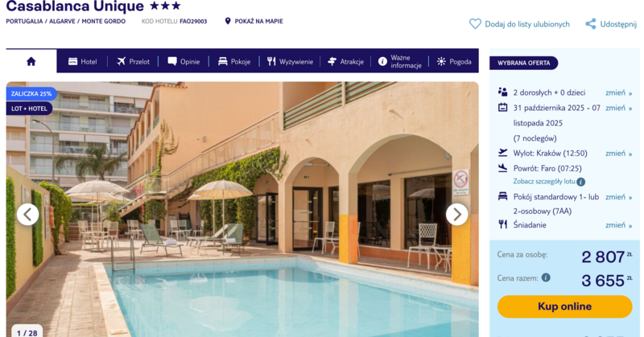
Task: Click the map pin icon
Action: pos(228,21)
